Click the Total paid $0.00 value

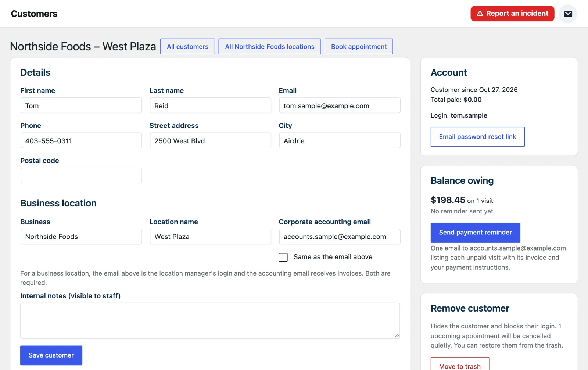pos(473,100)
